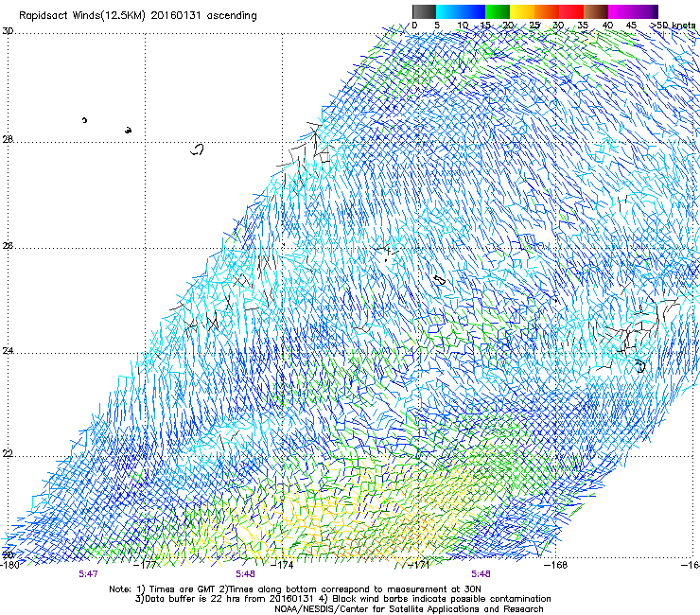Viewport: 700px width, 615px height.
Task: Click the '35' legend scale label
Action: 583,26
